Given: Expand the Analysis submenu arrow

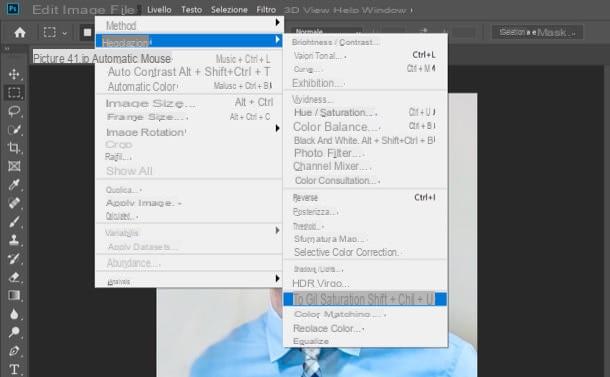Looking at the screenshot, I should (277, 278).
